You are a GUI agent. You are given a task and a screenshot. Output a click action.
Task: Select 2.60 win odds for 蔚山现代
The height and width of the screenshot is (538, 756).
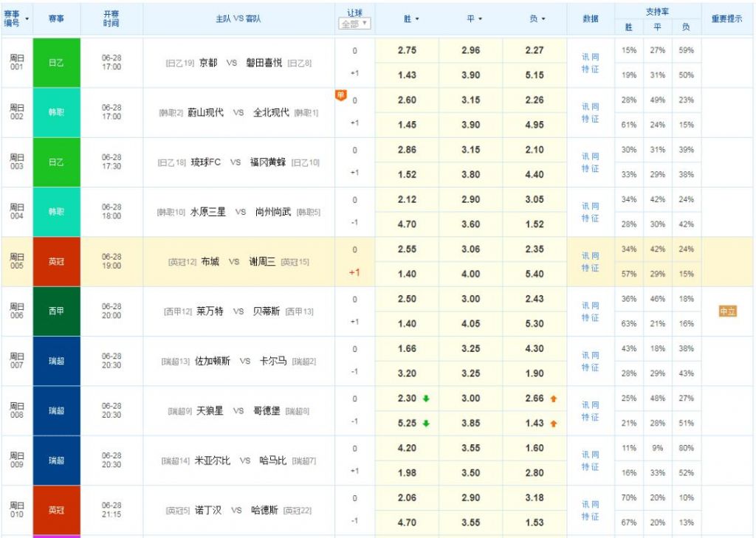(x=407, y=100)
